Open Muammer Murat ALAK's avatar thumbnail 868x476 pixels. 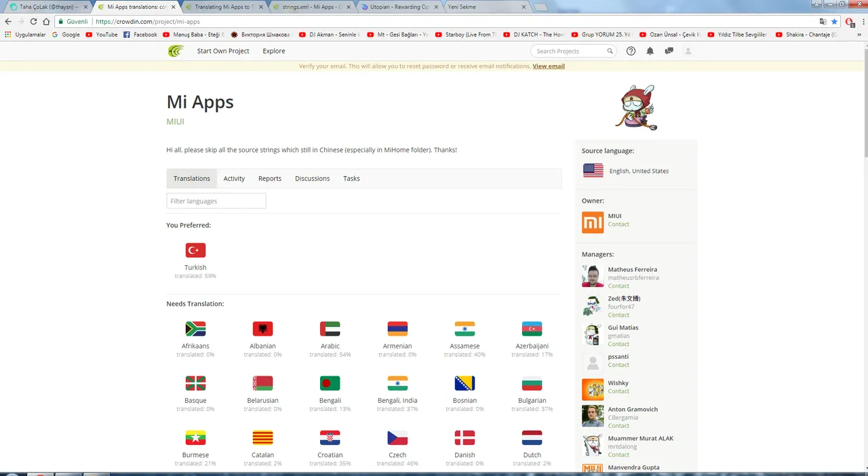pyautogui.click(x=593, y=445)
